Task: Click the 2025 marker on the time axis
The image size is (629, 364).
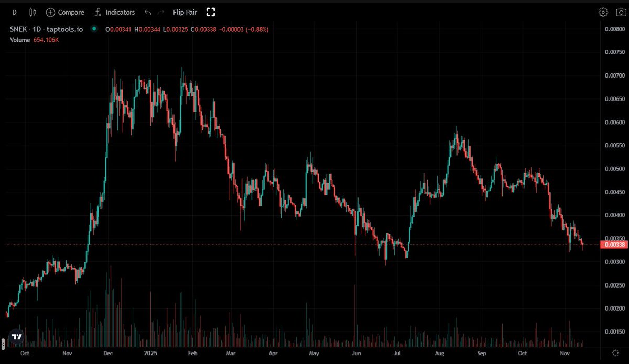Action: coord(150,354)
